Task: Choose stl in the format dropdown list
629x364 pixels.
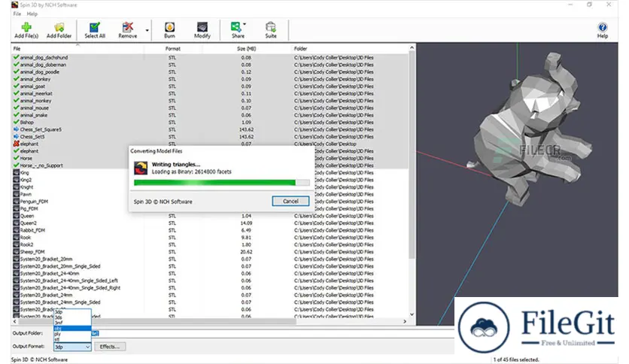Action: click(x=72, y=339)
